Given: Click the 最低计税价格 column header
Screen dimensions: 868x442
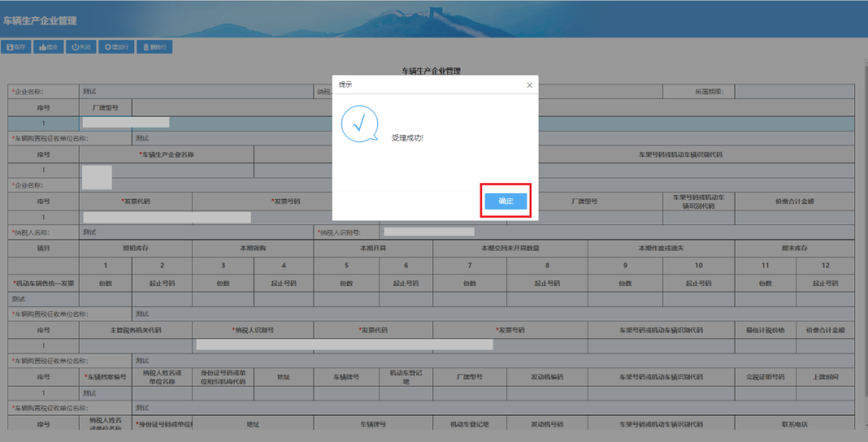Looking at the screenshot, I should pyautogui.click(x=766, y=330).
